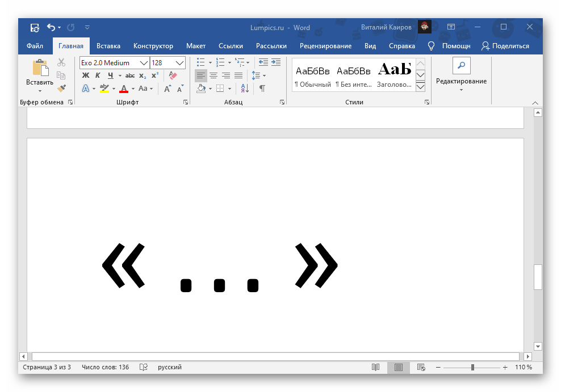Switch to the Вставка tab

click(108, 46)
